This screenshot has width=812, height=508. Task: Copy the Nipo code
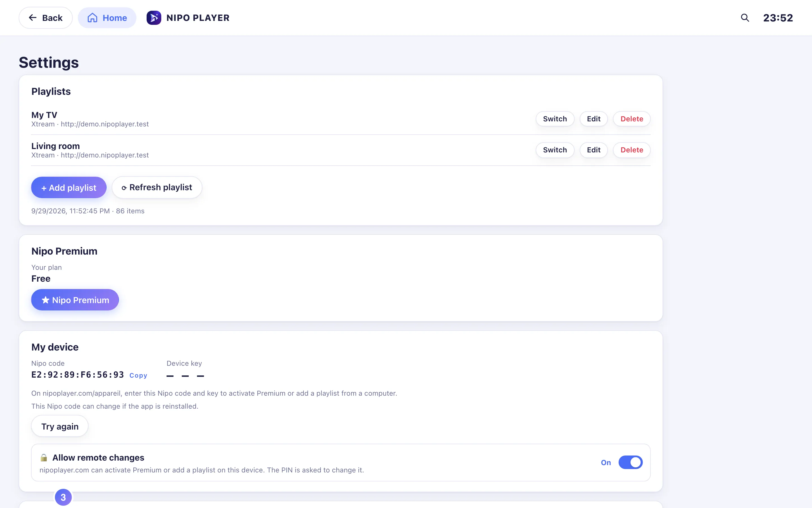click(x=138, y=375)
